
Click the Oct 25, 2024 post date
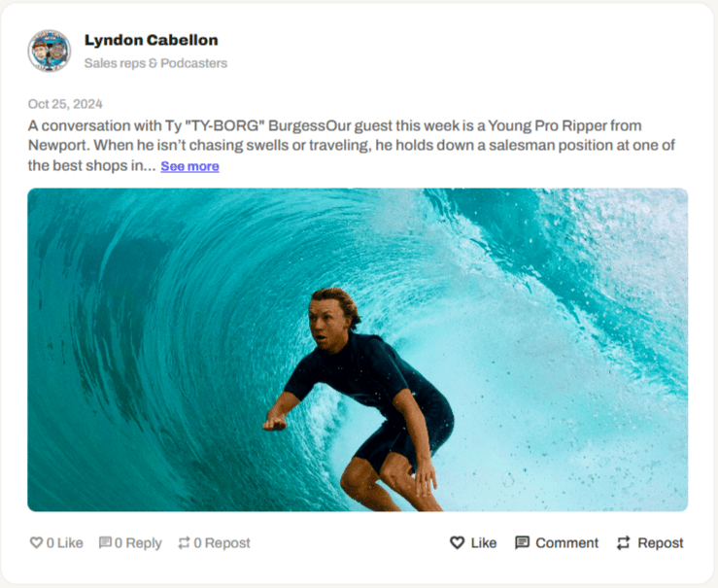tap(65, 104)
